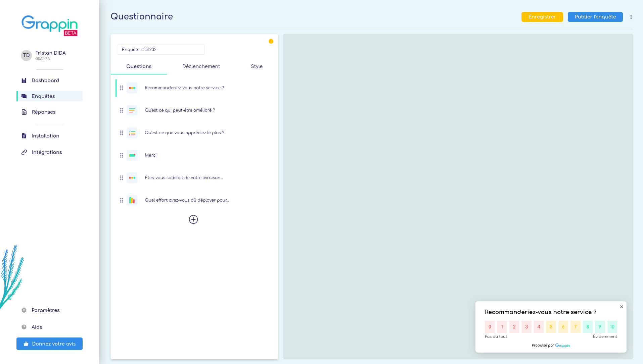The width and height of the screenshot is (643, 364).
Task: Click the Merci message type icon
Action: 132,155
